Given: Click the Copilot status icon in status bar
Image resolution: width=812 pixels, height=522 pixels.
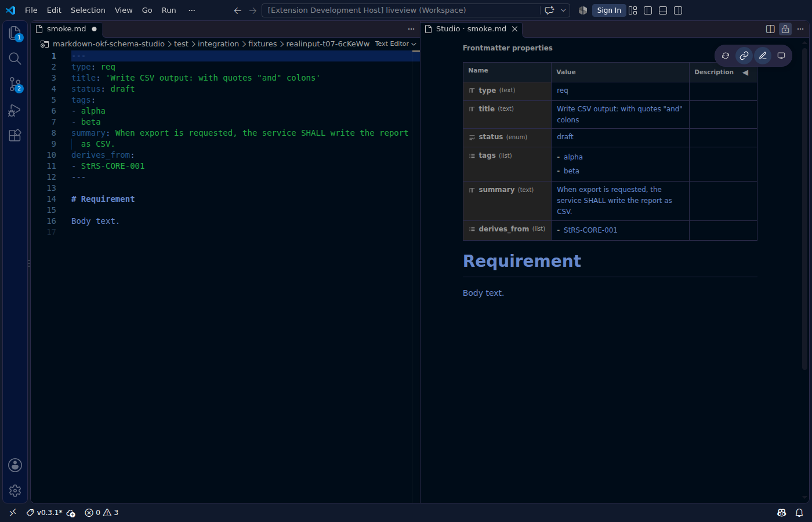Looking at the screenshot, I should pos(782,513).
